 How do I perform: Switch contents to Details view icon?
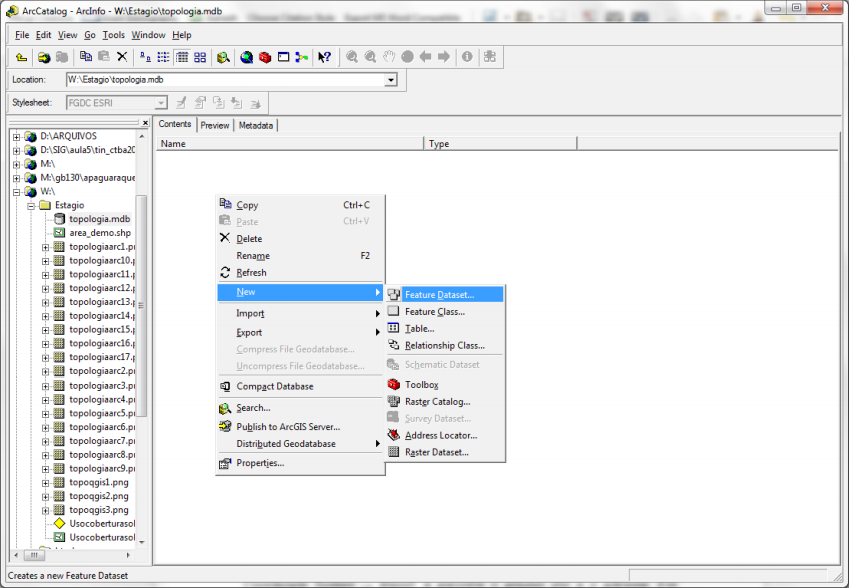pos(182,57)
